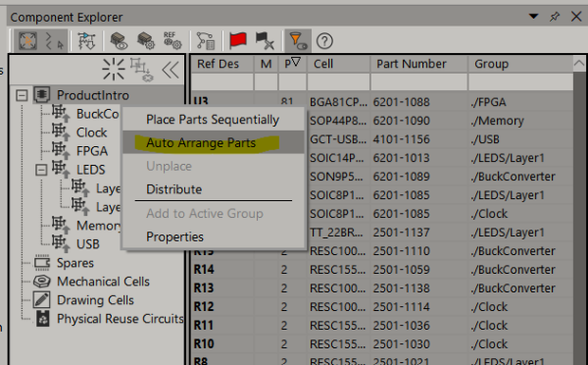The image size is (588, 365).
Task: Click the red flag icon
Action: (238, 40)
